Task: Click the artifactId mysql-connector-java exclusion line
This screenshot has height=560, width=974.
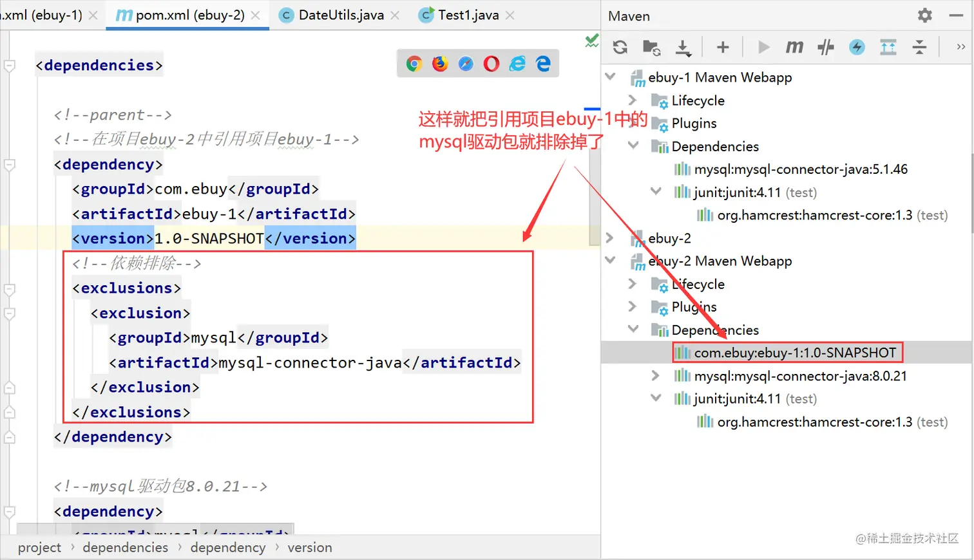Action: pos(315,363)
